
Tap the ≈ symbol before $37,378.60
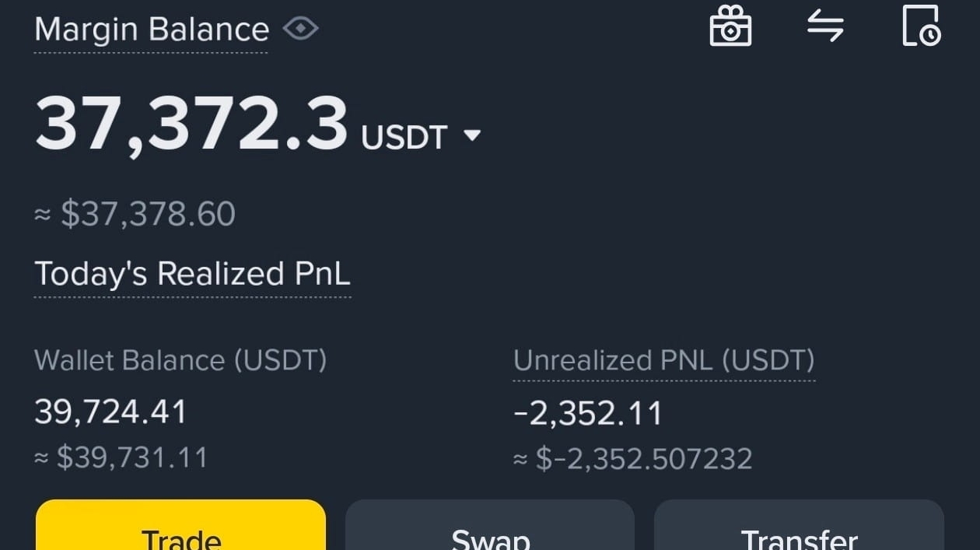[43, 215]
